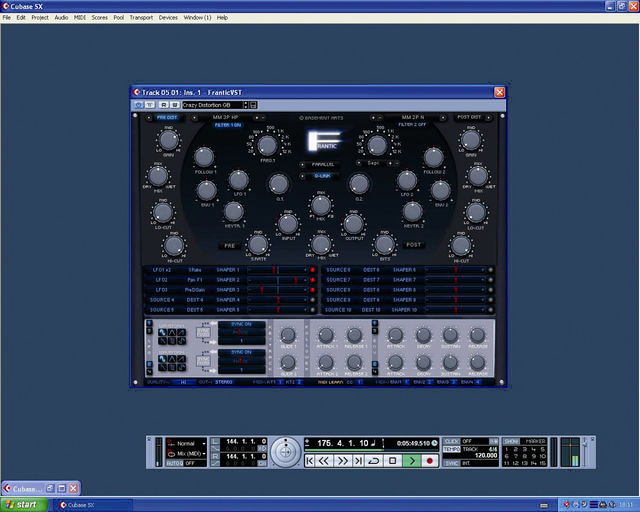This screenshot has width=640, height=512.
Task: Open SHAPER 2 selector
Action: pyautogui.click(x=228, y=280)
